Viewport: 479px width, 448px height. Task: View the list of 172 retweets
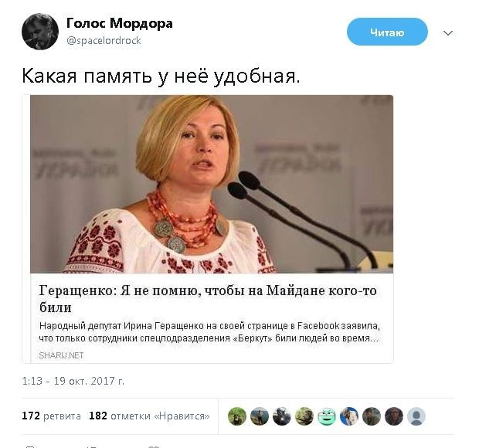click(51, 416)
